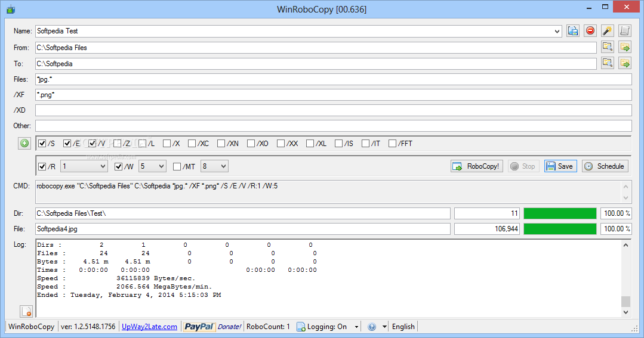This screenshot has height=338, width=644.
Task: Open the /W wait seconds dropdown
Action: [x=161, y=166]
